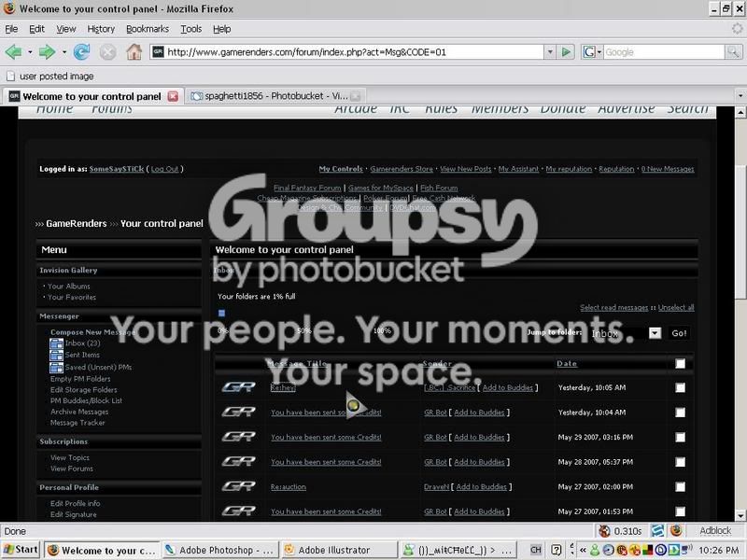Select the May 29 2007, 03:16 PM message checkbox
747x560 pixels.
pyautogui.click(x=680, y=437)
